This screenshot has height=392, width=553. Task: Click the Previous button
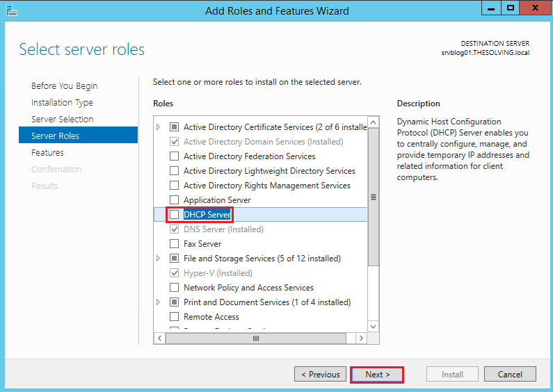tap(320, 375)
